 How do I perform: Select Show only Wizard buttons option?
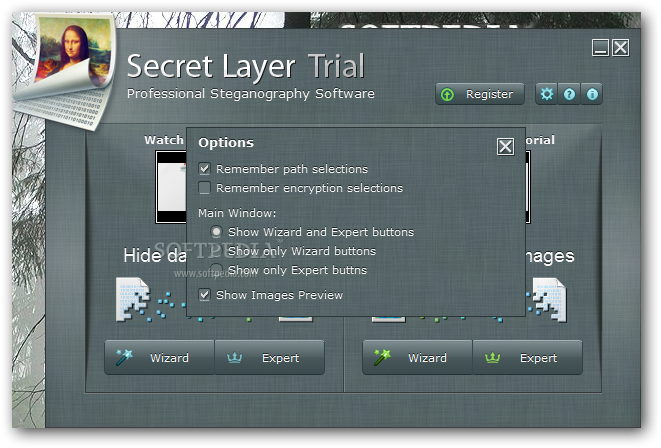[x=216, y=251]
